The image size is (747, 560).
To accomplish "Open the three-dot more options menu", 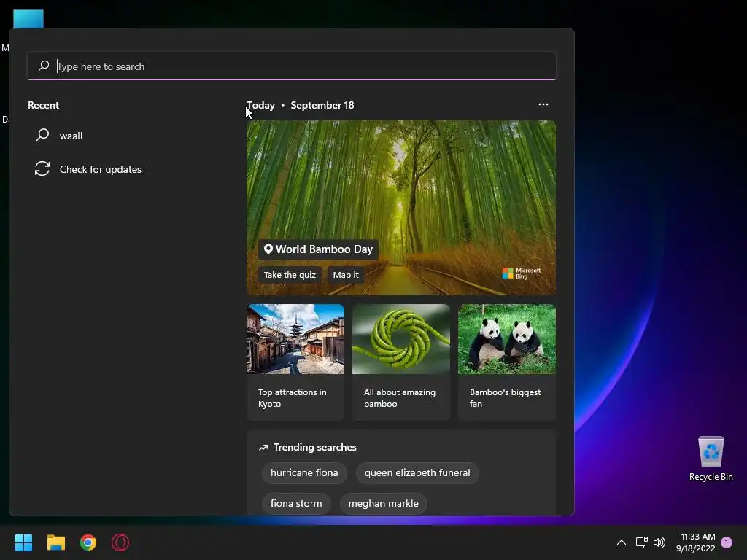I will 543,104.
